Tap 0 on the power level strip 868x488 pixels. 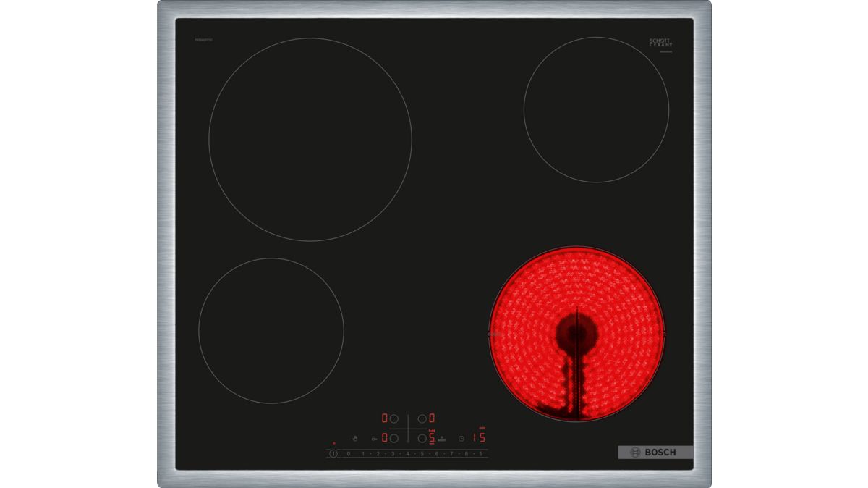point(348,454)
